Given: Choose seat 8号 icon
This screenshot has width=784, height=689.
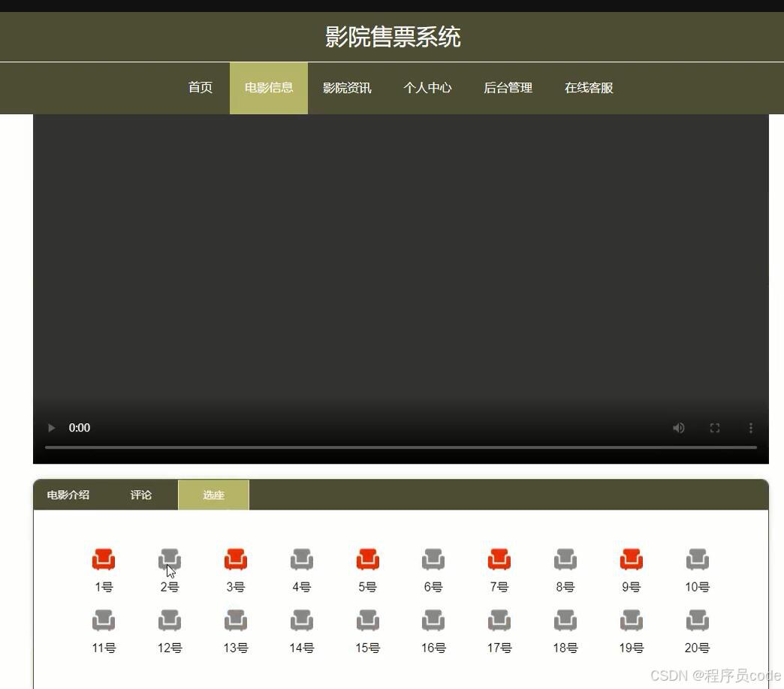Looking at the screenshot, I should 565,559.
